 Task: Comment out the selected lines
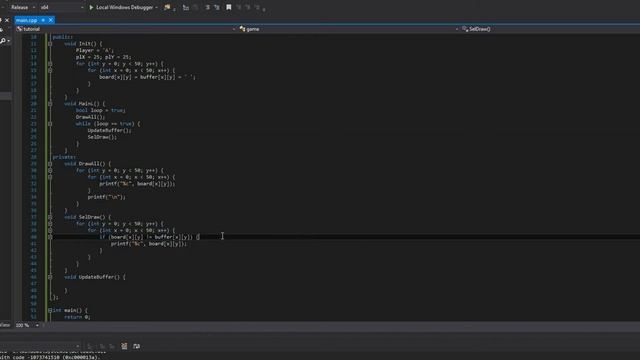click(x=207, y=7)
